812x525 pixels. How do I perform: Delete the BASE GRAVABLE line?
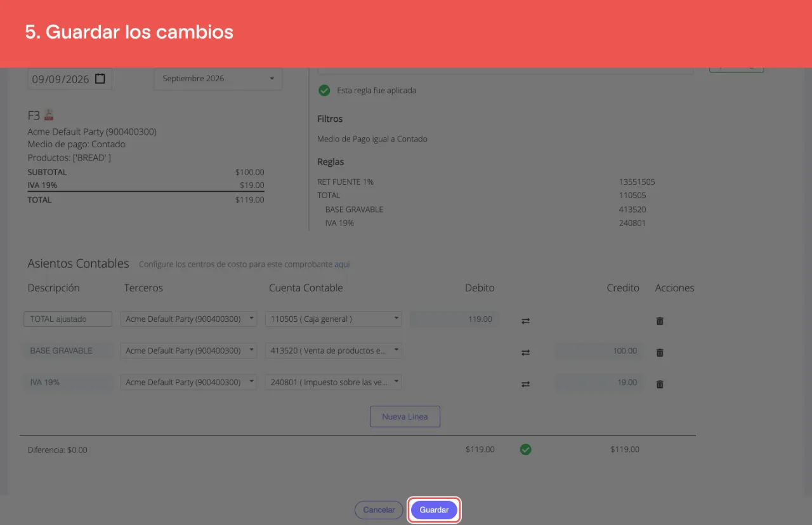coord(660,352)
